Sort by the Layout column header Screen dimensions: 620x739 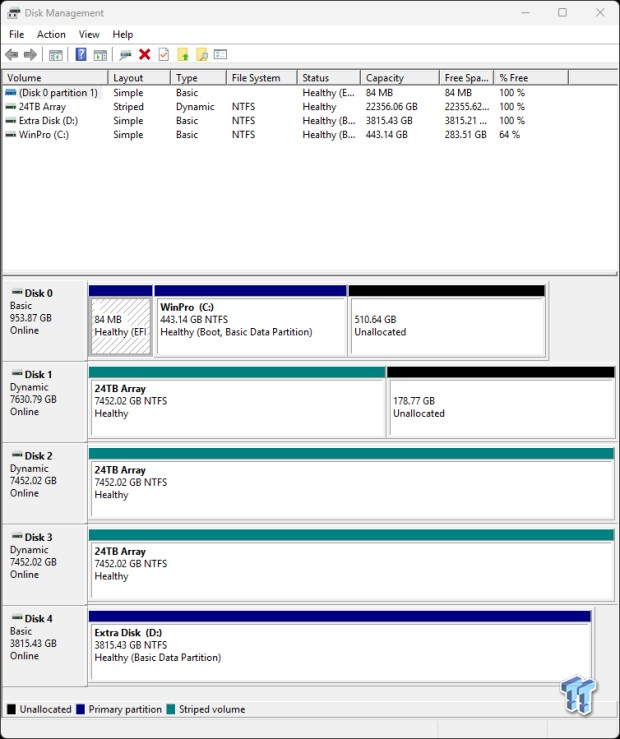point(139,78)
